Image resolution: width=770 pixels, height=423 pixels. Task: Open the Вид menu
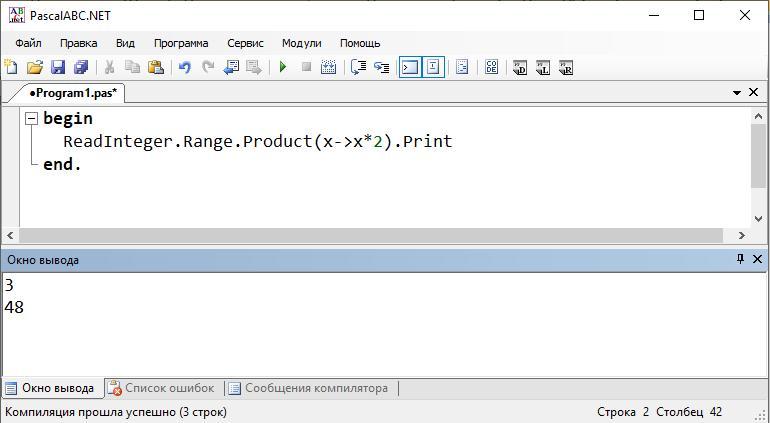(125, 43)
